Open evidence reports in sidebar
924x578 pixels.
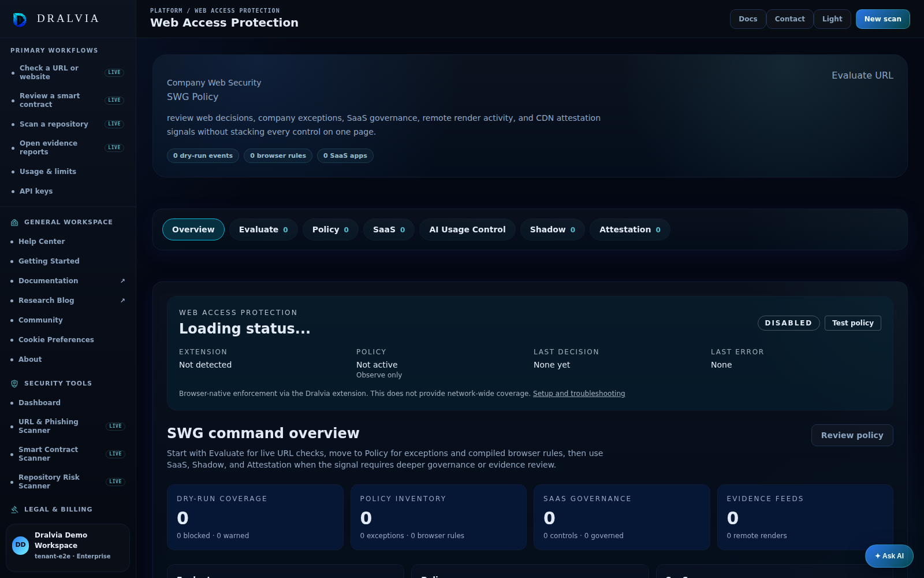(68, 147)
